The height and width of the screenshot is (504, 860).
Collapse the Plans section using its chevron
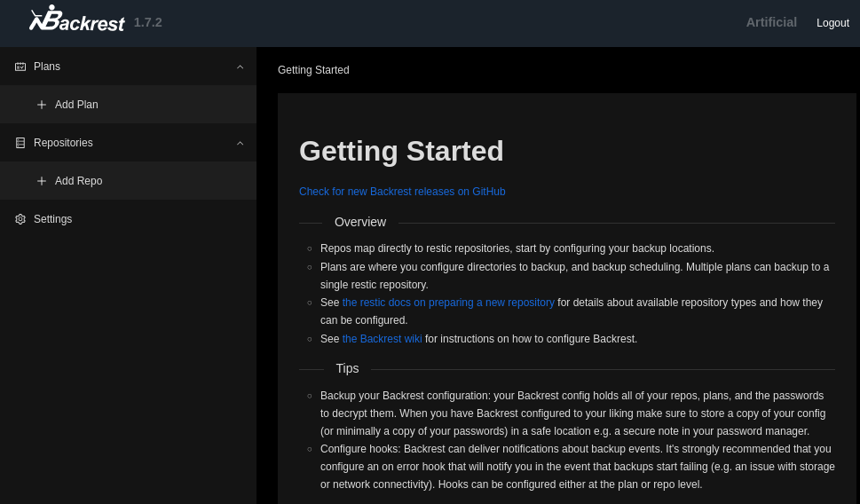click(x=240, y=67)
